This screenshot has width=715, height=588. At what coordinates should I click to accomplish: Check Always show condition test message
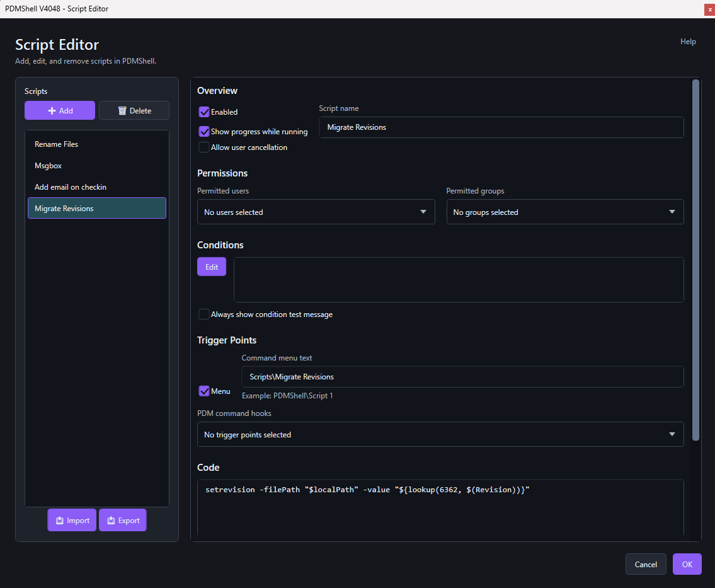[x=204, y=314]
